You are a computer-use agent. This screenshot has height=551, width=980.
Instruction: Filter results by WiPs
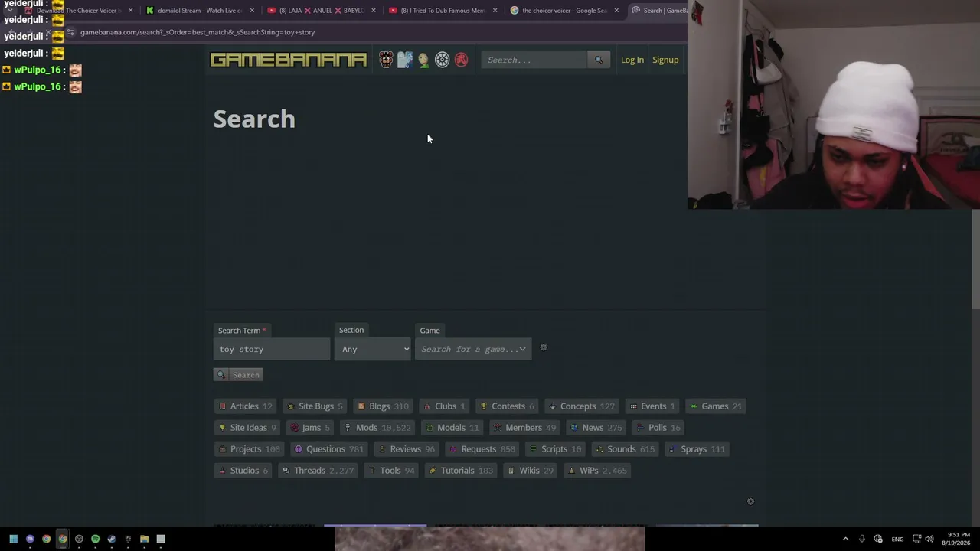click(x=597, y=471)
